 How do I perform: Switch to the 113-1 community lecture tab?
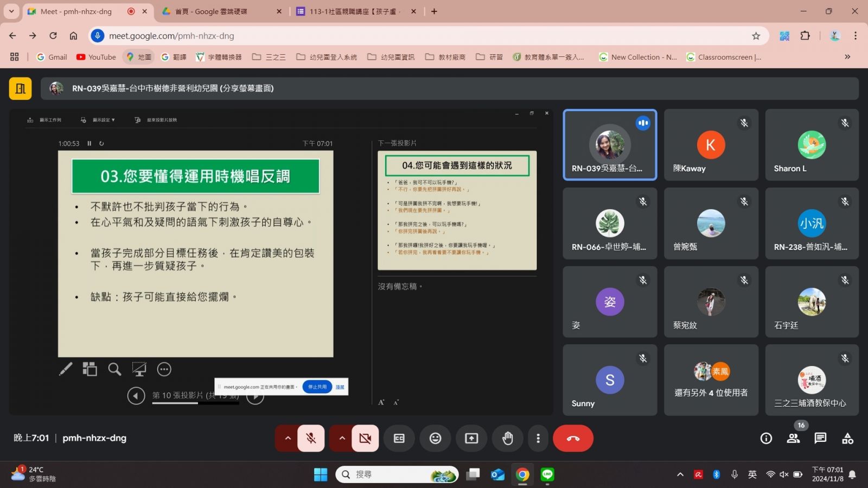(x=353, y=11)
